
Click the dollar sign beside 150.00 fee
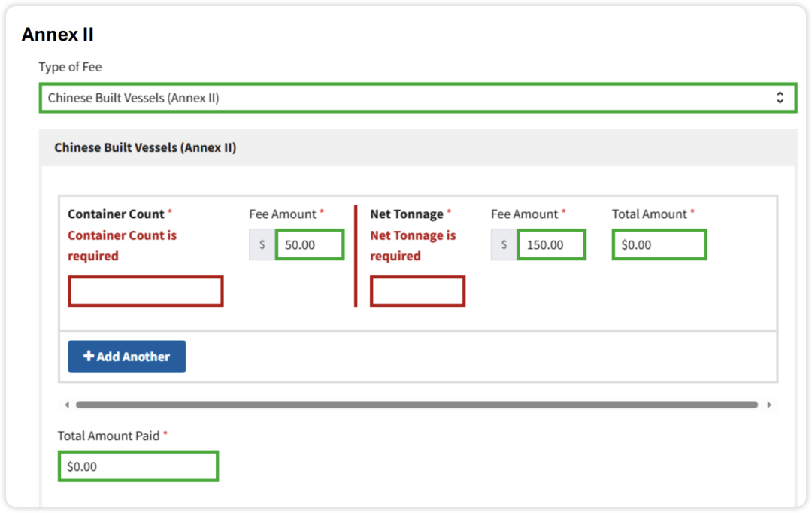tap(504, 245)
